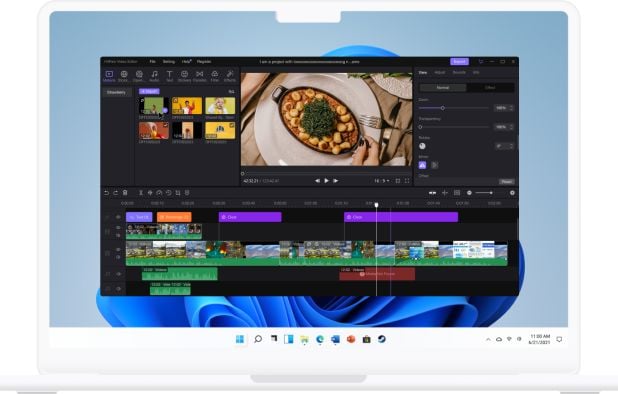Click the trash delete icon in the timeline toolbar
This screenshot has height=394, width=618.
point(125,193)
